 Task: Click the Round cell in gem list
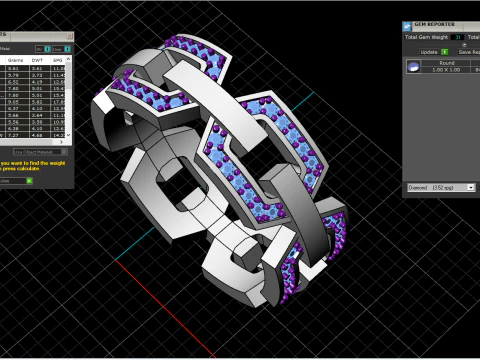click(447, 63)
